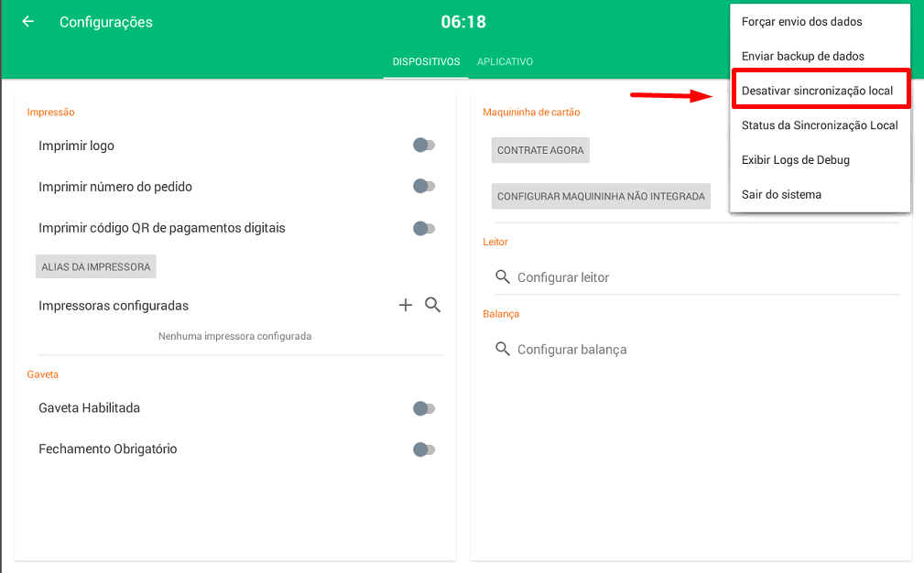Select Desativar sincronização local

[x=821, y=90]
